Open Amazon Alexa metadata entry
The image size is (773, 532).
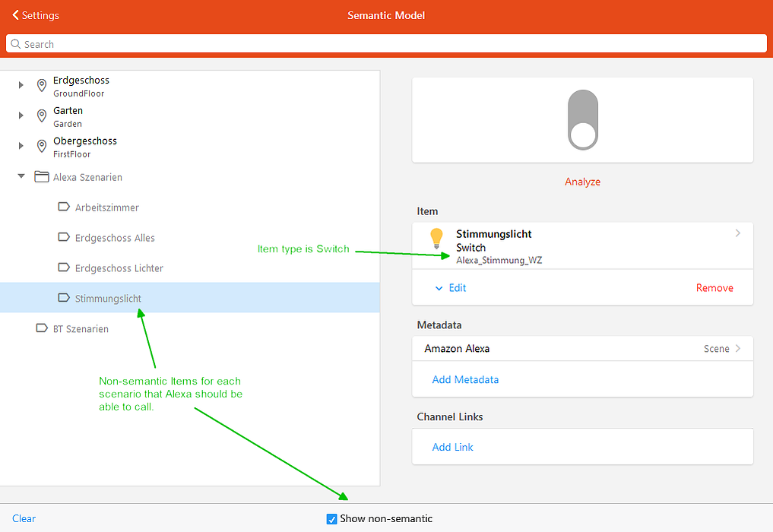tap(582, 349)
